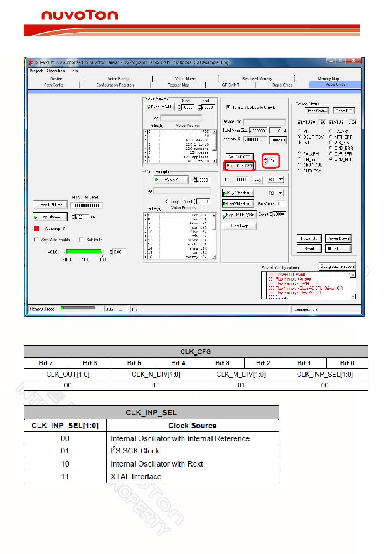The width and height of the screenshot is (392, 554).
Task: Click the Stop button in Device Status
Action: pos(338,249)
